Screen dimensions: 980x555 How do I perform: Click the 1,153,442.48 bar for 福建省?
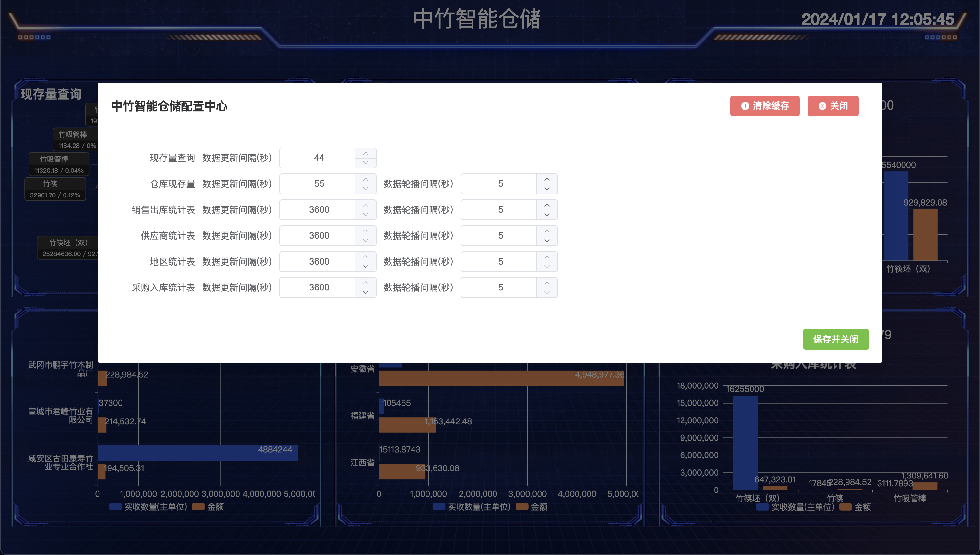(x=407, y=425)
